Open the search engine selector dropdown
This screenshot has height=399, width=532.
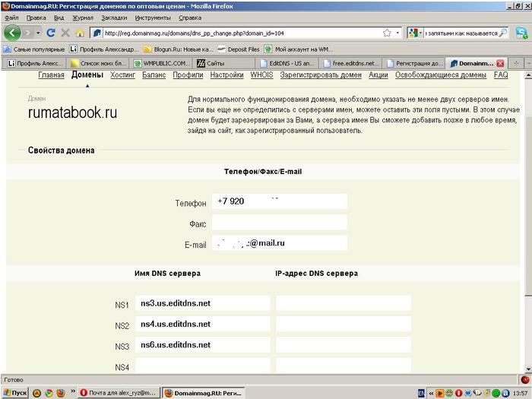point(415,33)
